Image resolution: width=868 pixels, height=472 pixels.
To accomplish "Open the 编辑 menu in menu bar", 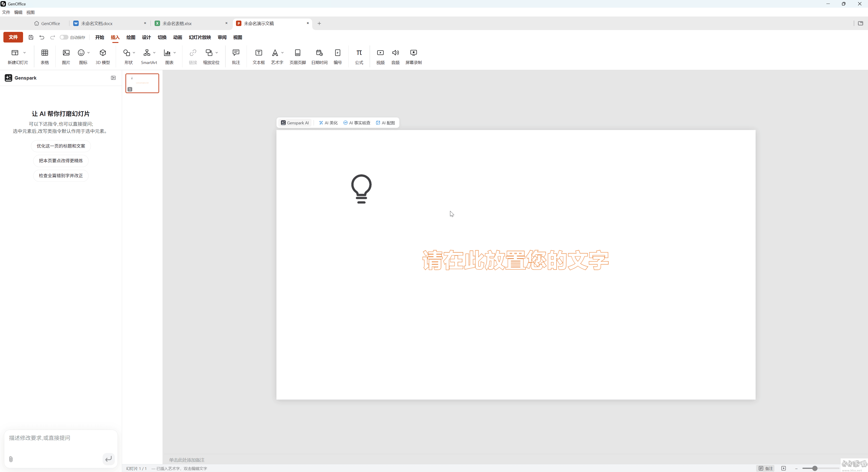I will [x=18, y=12].
